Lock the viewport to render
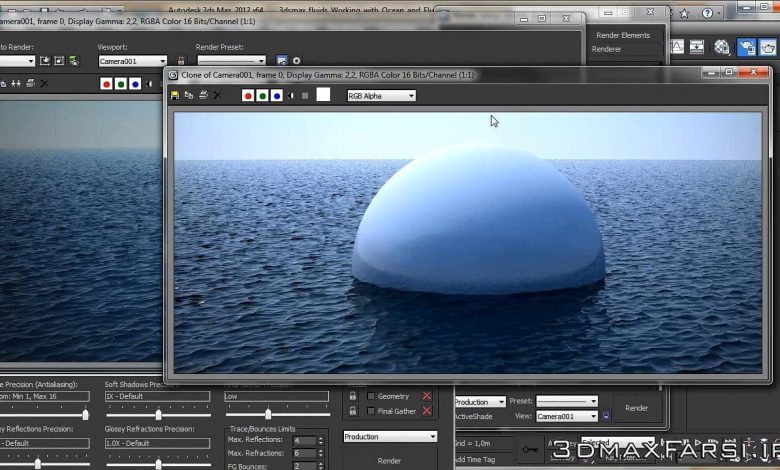The width and height of the screenshot is (780, 470). [181, 61]
